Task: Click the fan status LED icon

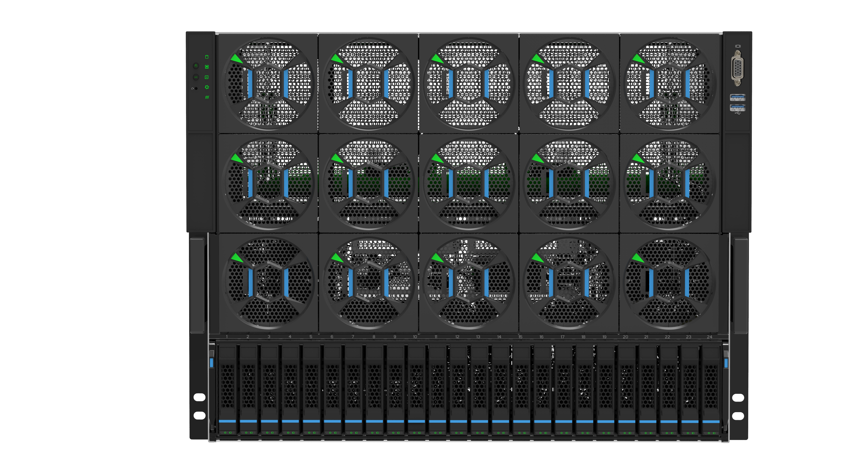Action: click(207, 87)
